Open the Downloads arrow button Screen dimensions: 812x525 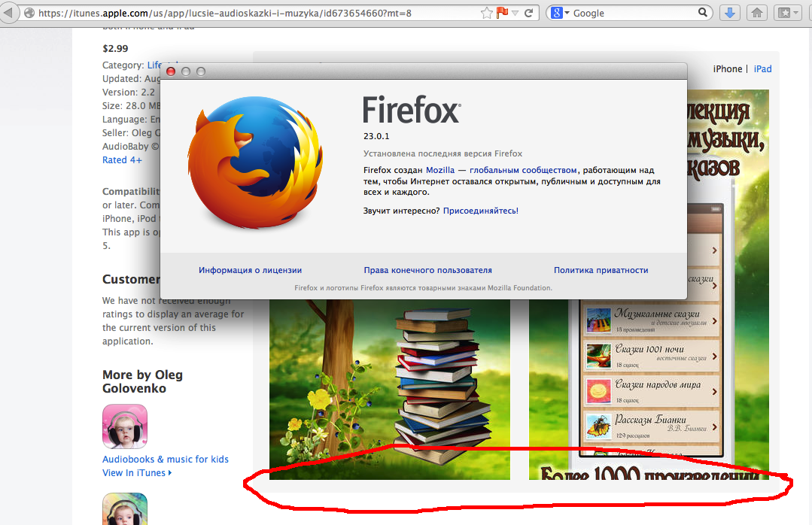click(x=730, y=13)
